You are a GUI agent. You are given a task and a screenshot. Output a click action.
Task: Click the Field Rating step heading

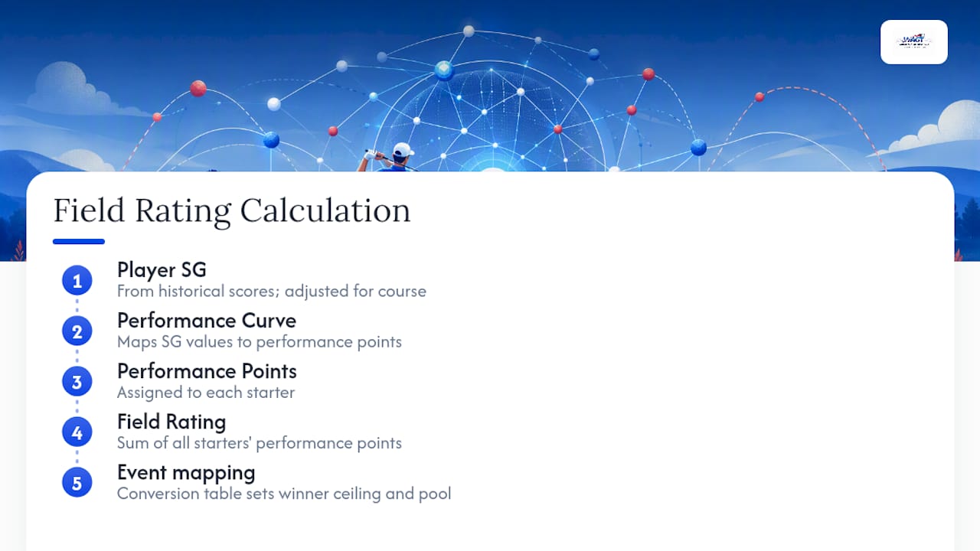pyautogui.click(x=171, y=422)
